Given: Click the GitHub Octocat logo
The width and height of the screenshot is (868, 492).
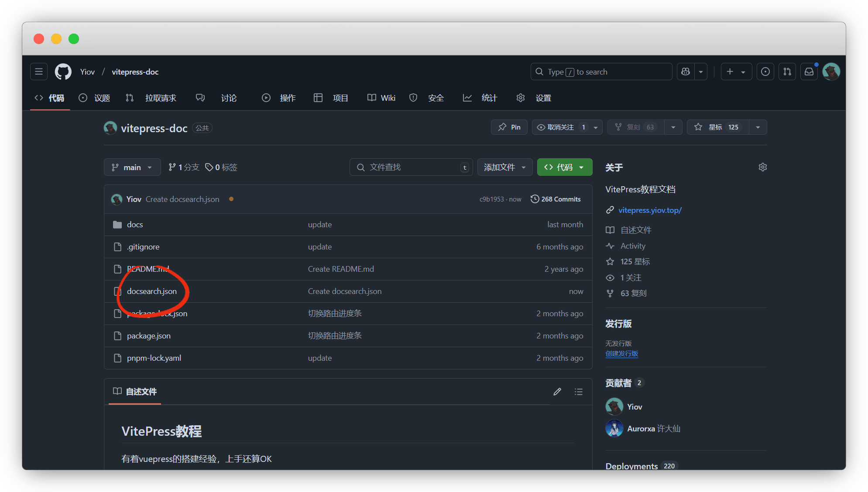Looking at the screenshot, I should [63, 72].
